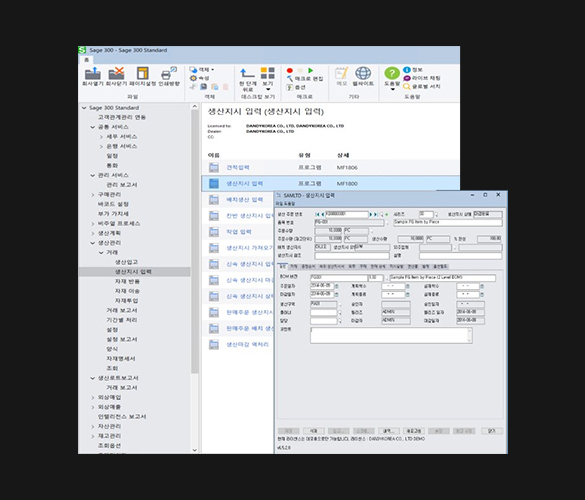The image size is (585, 500).
Task: Click MF1800 detail text
Action: [x=347, y=184]
